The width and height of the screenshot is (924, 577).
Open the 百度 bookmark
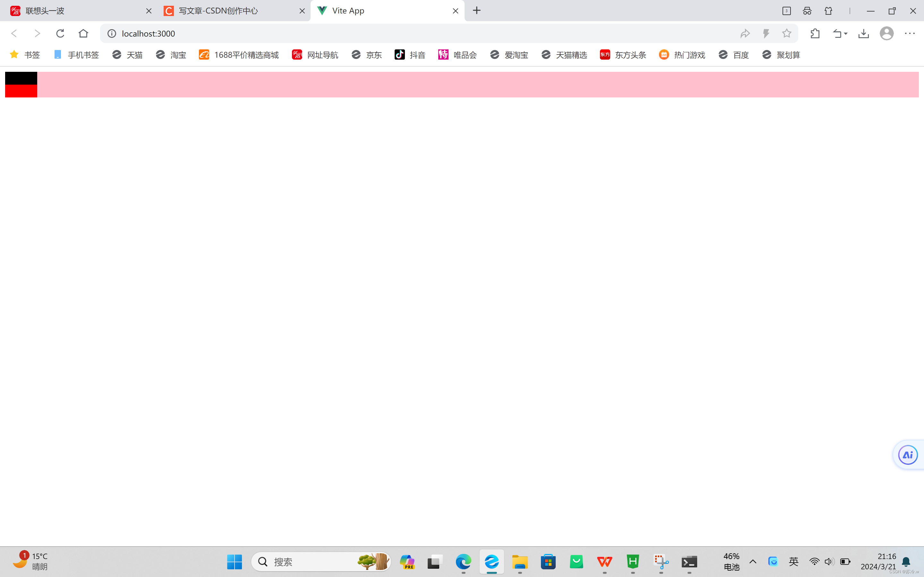tap(733, 54)
